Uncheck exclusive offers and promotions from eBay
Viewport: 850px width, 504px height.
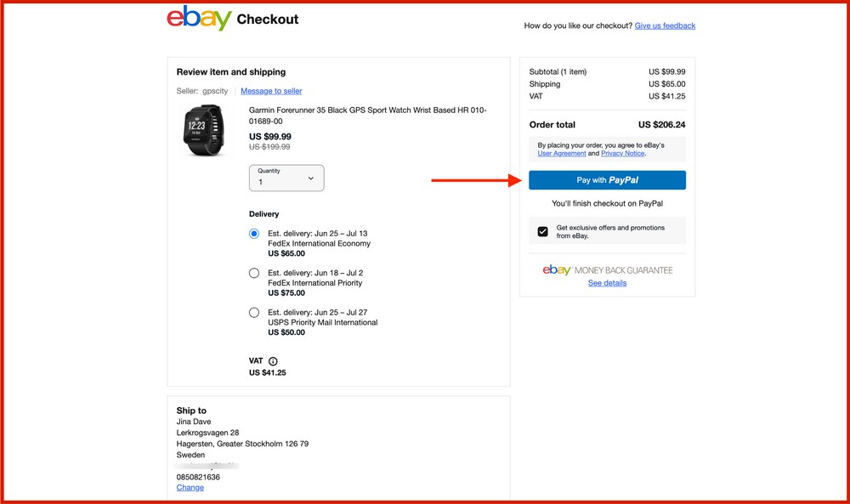544,229
